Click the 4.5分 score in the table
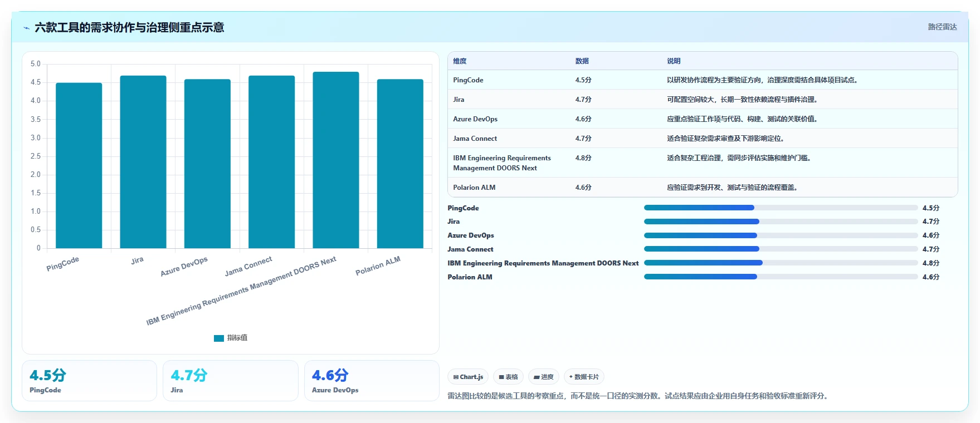 tap(583, 80)
